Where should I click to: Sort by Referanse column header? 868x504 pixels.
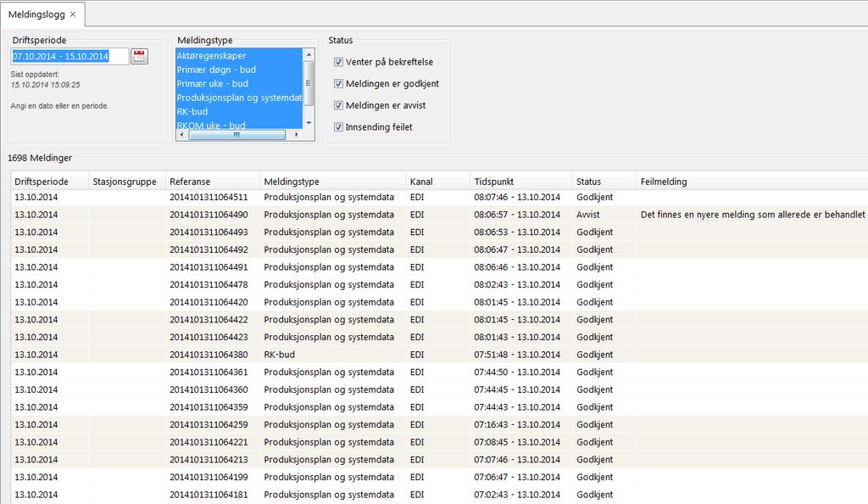coord(213,181)
